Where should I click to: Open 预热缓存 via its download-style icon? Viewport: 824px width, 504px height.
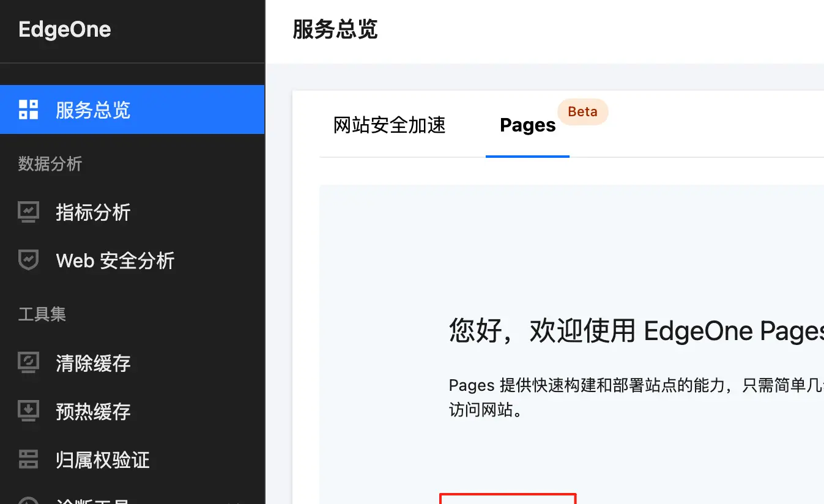(x=28, y=412)
